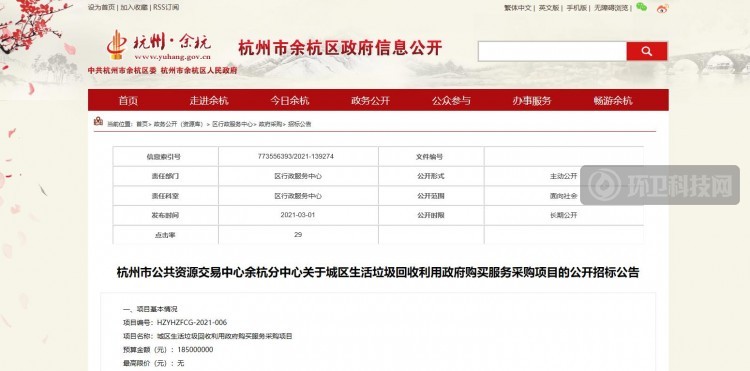Open the Weibo icon link
The height and width of the screenshot is (371, 750).
click(662, 8)
